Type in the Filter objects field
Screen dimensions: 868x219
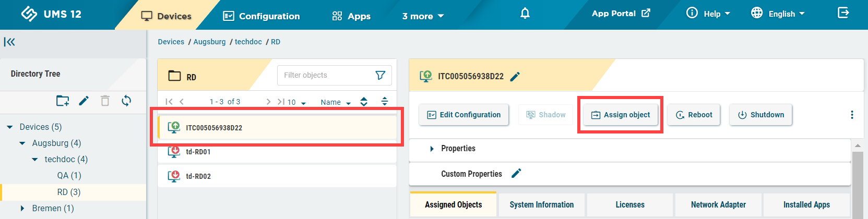pos(326,75)
